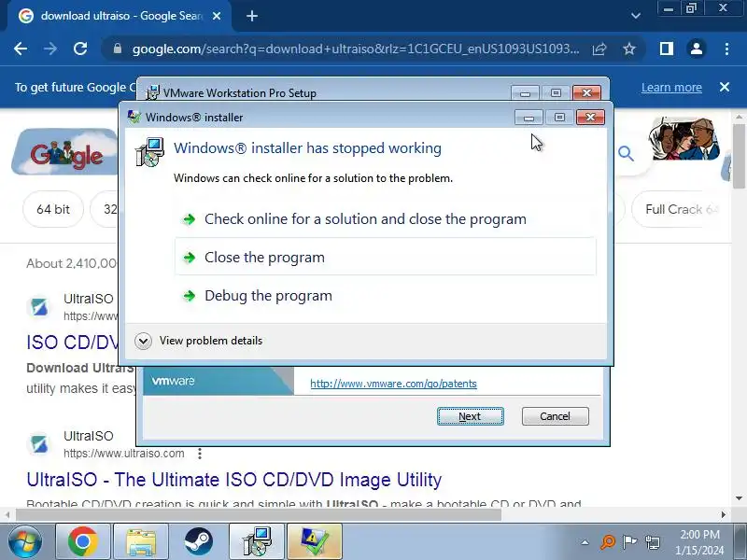747x560 pixels.
Task: Close the download ultraiso tab
Action: 217,16
